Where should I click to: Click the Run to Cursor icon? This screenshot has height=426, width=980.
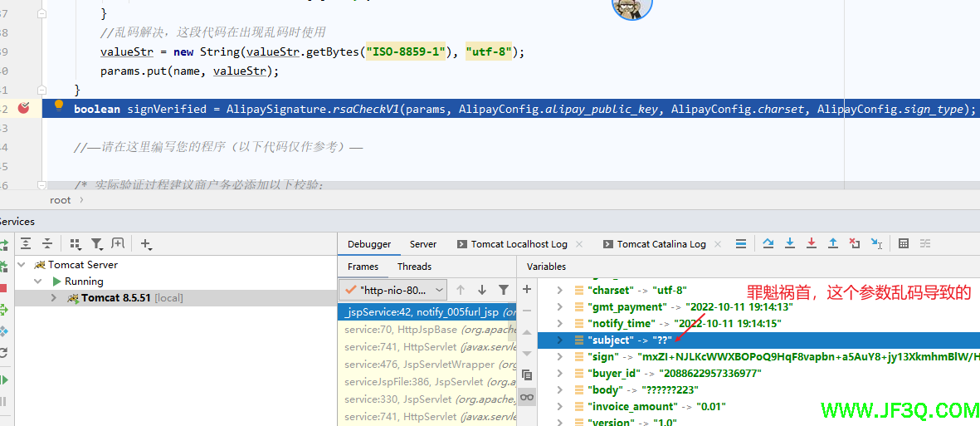876,243
